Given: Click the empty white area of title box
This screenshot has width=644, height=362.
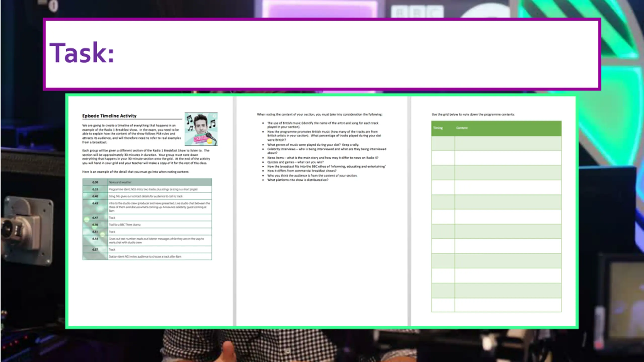Looking at the screenshot, I should coord(352,54).
